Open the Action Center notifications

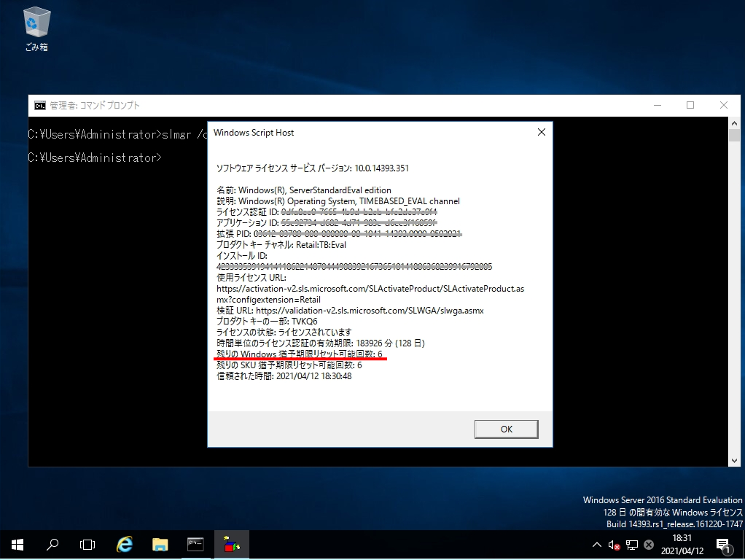pos(722,545)
